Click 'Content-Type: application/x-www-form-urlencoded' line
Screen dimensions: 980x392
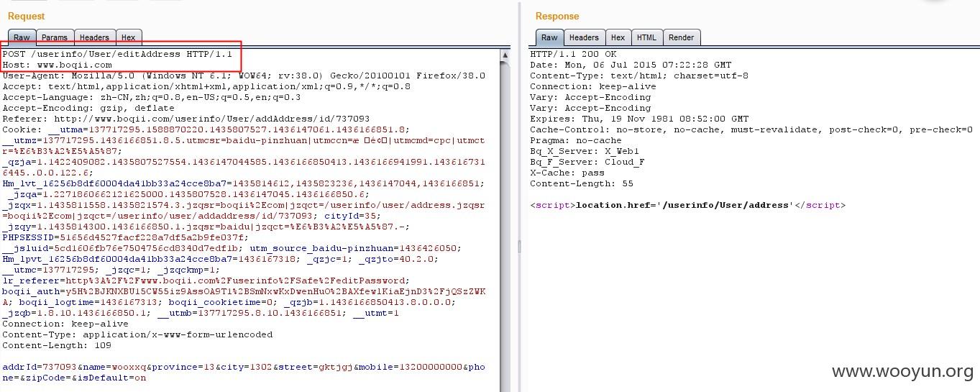(137, 334)
